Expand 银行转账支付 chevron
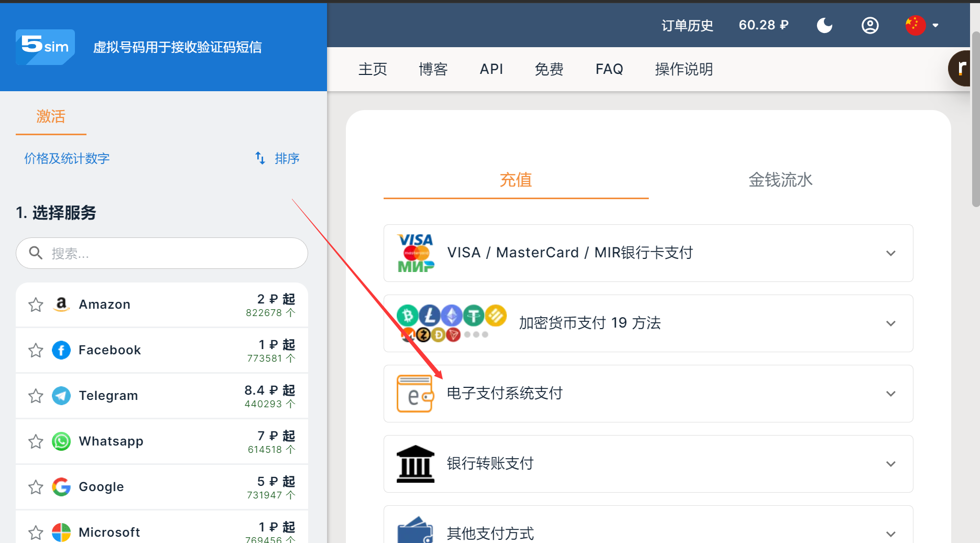This screenshot has height=543, width=980. coord(890,464)
